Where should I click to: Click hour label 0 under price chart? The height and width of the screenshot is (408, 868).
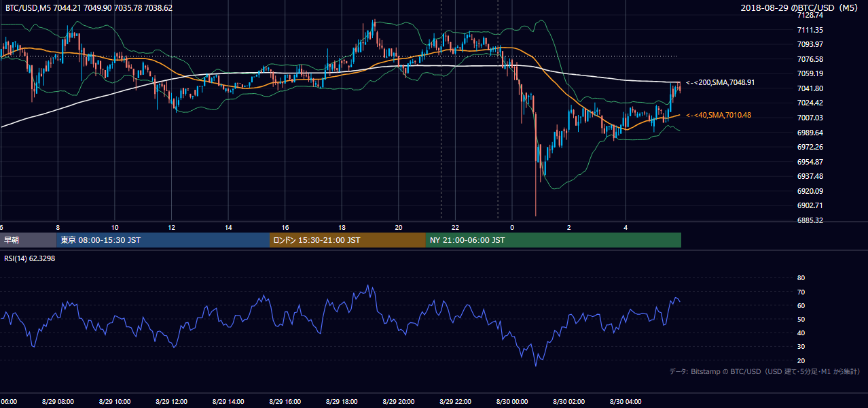pos(512,227)
